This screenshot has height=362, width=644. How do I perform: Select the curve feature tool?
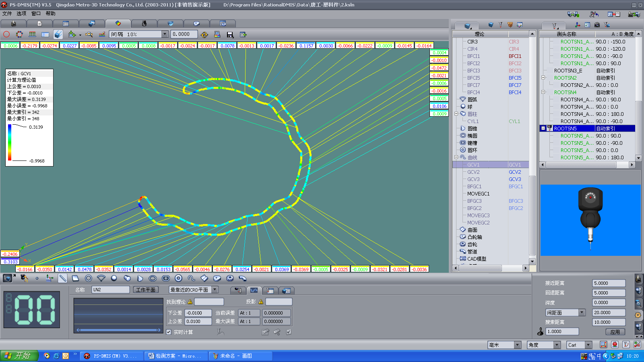pos(191,278)
